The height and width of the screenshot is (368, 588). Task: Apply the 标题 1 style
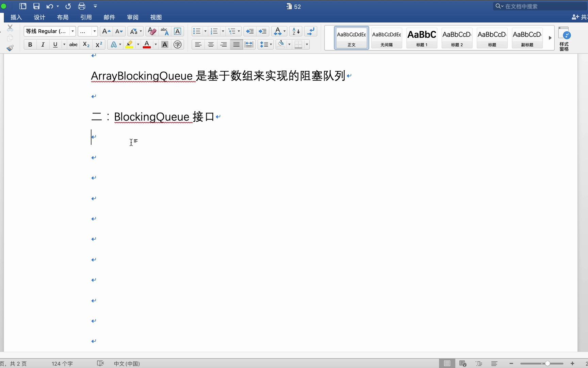click(x=422, y=38)
